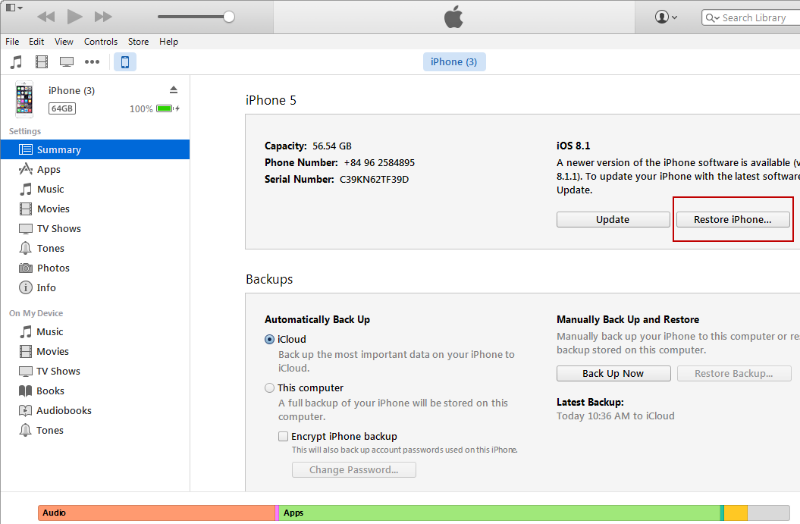Select Tones under Settings in the sidebar
The height and width of the screenshot is (524, 800).
pos(95,248)
